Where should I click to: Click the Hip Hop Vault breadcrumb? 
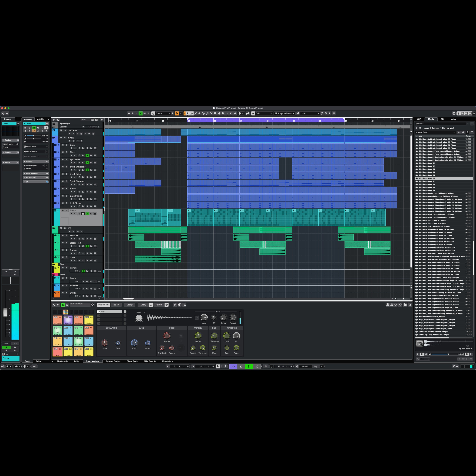(x=448, y=128)
